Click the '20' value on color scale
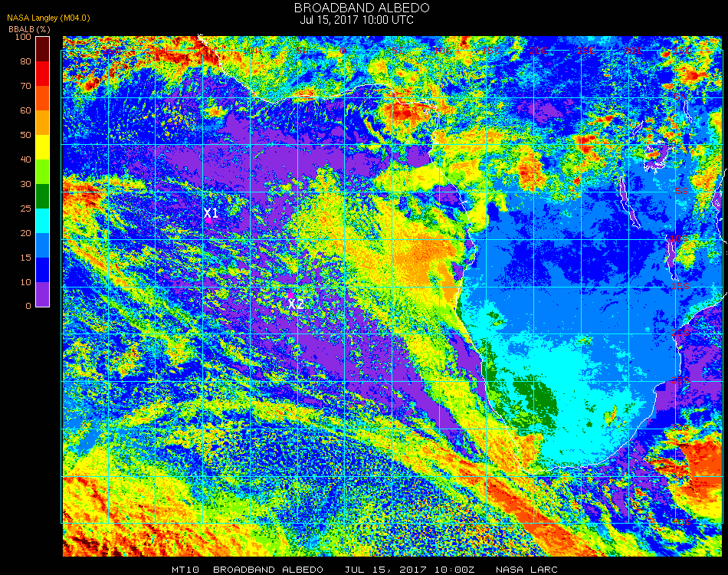728x575 pixels. (25, 233)
